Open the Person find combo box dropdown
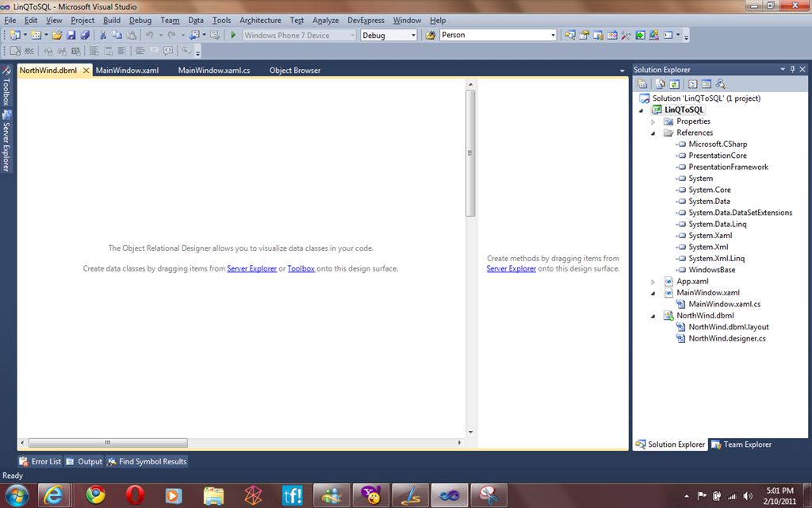 click(553, 35)
